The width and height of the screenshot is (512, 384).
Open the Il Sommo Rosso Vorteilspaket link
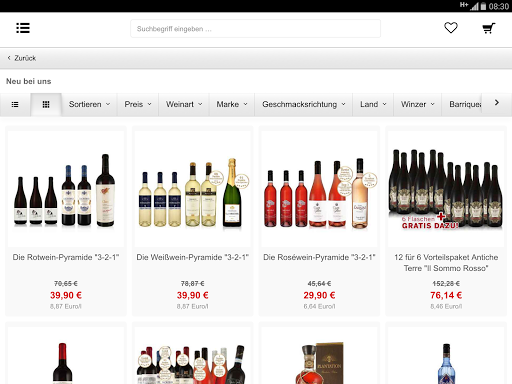pyautogui.click(x=446, y=263)
